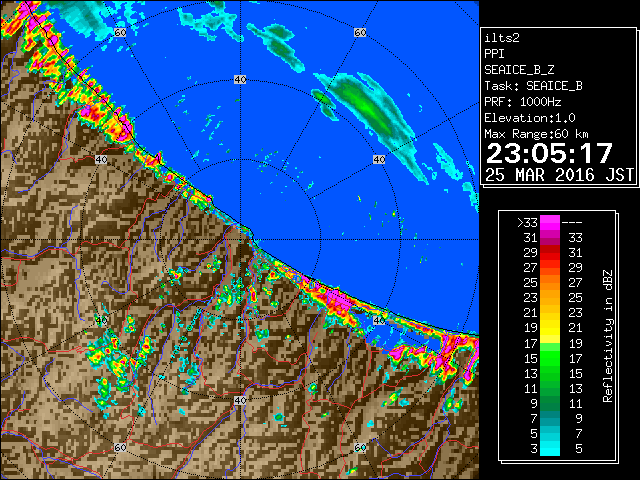This screenshot has width=640, height=480.
Task: Select the 'PPI' scan type label
Action: [x=494, y=54]
